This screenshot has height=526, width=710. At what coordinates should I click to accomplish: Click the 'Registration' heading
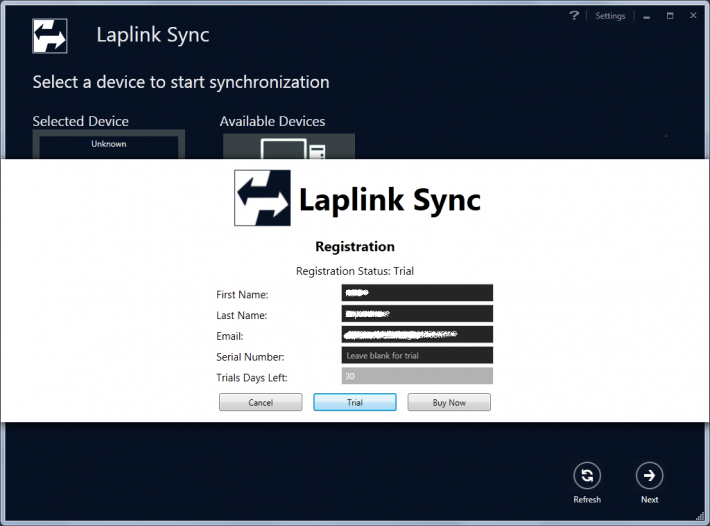point(355,246)
